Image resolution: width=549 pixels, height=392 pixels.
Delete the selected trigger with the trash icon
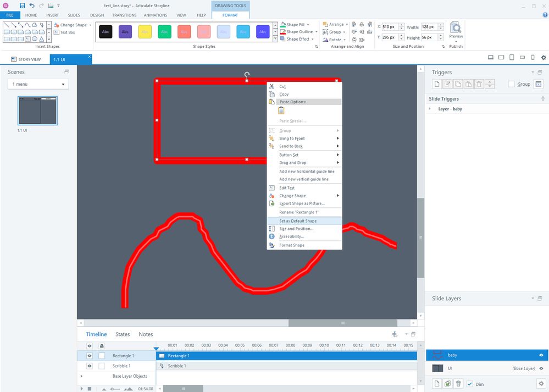click(479, 84)
